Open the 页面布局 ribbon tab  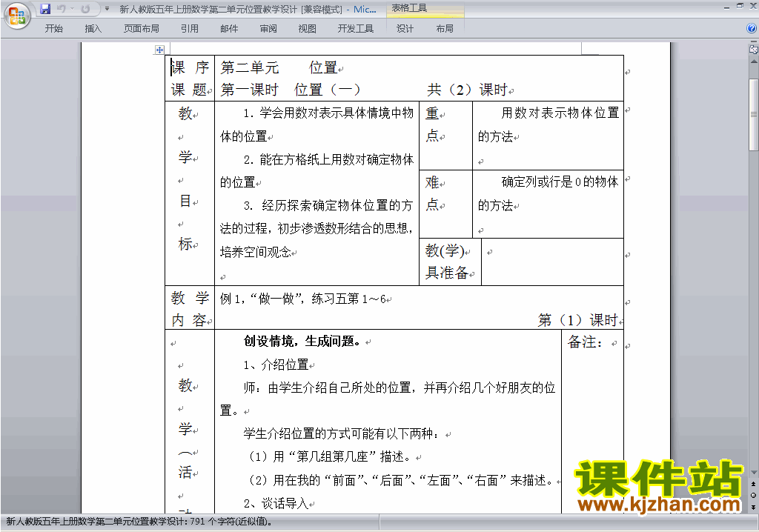[x=142, y=29]
